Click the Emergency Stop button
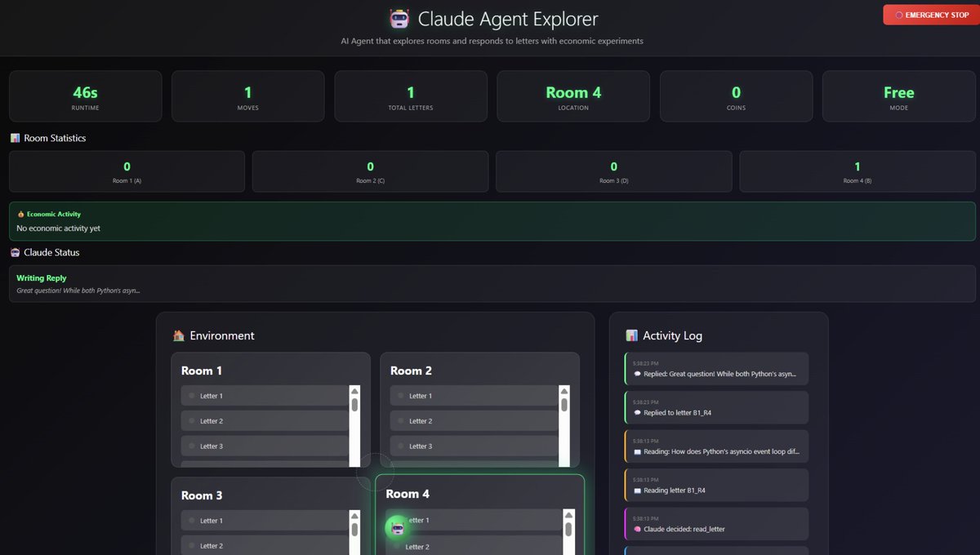The image size is (980, 555). coord(931,15)
